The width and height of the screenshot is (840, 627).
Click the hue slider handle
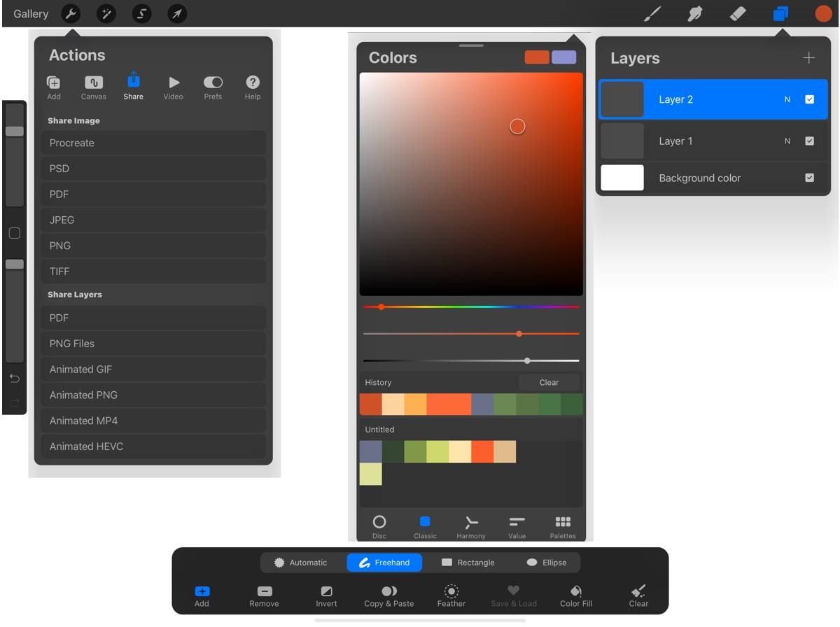[x=381, y=307]
